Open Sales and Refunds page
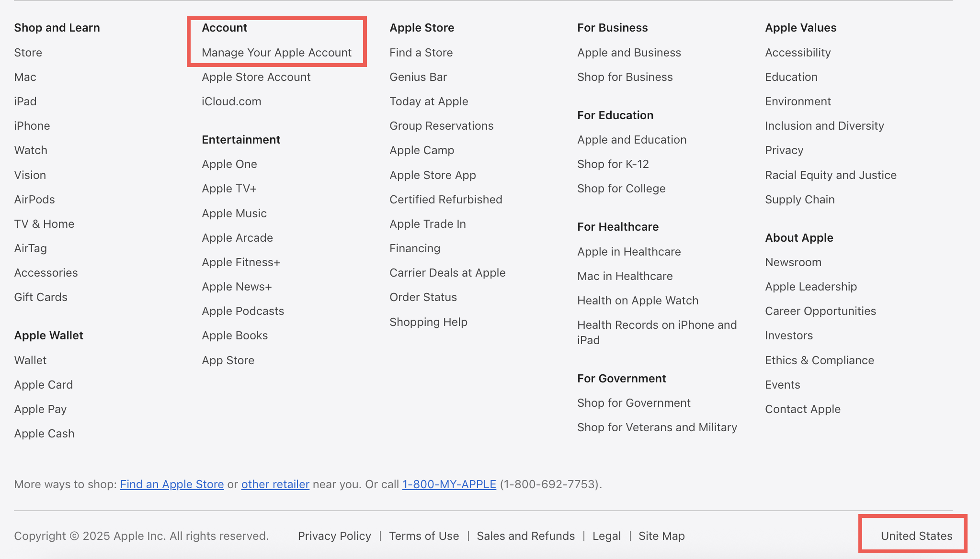The height and width of the screenshot is (559, 980). tap(525, 536)
